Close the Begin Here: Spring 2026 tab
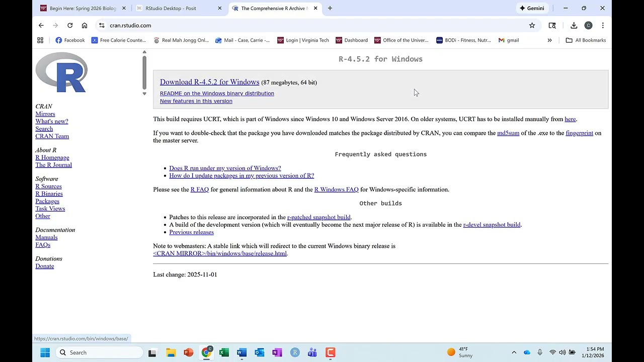The image size is (644, 362). (124, 8)
